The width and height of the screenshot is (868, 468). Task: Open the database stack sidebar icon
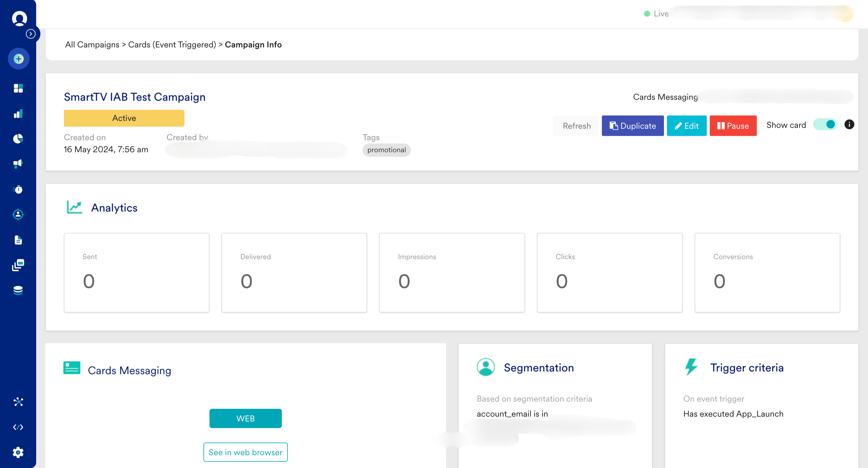point(18,290)
